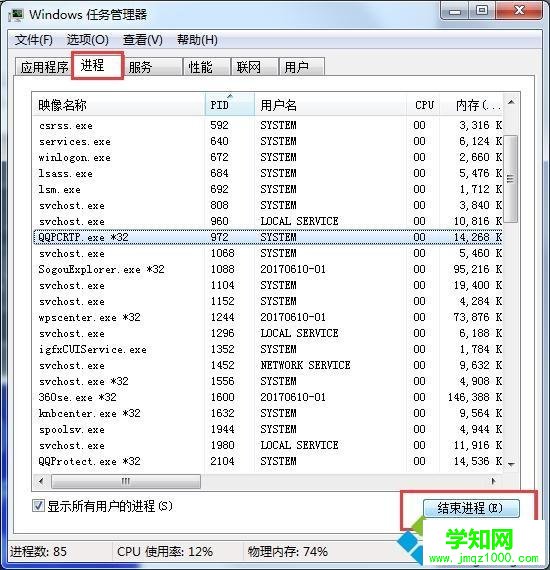This screenshot has width=550, height=570.
Task: Sort by the 内存 column header
Action: coord(471,105)
